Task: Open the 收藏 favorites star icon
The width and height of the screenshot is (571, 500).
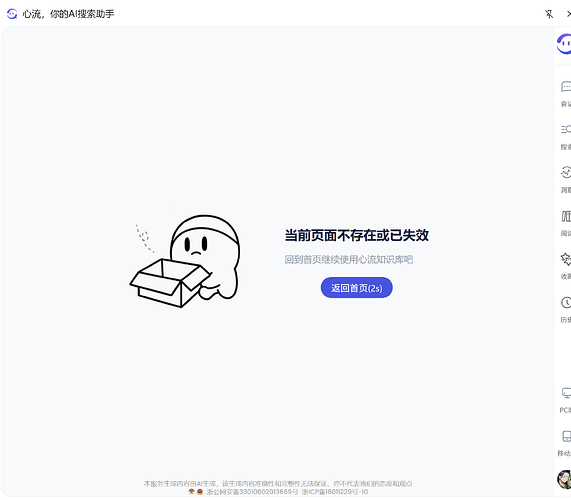Action: pos(566,259)
